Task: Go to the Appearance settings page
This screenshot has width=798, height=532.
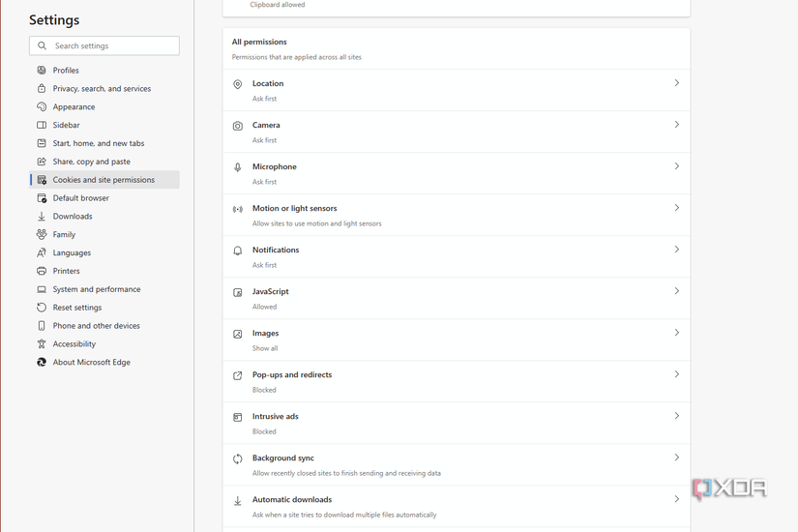Action: 74,107
